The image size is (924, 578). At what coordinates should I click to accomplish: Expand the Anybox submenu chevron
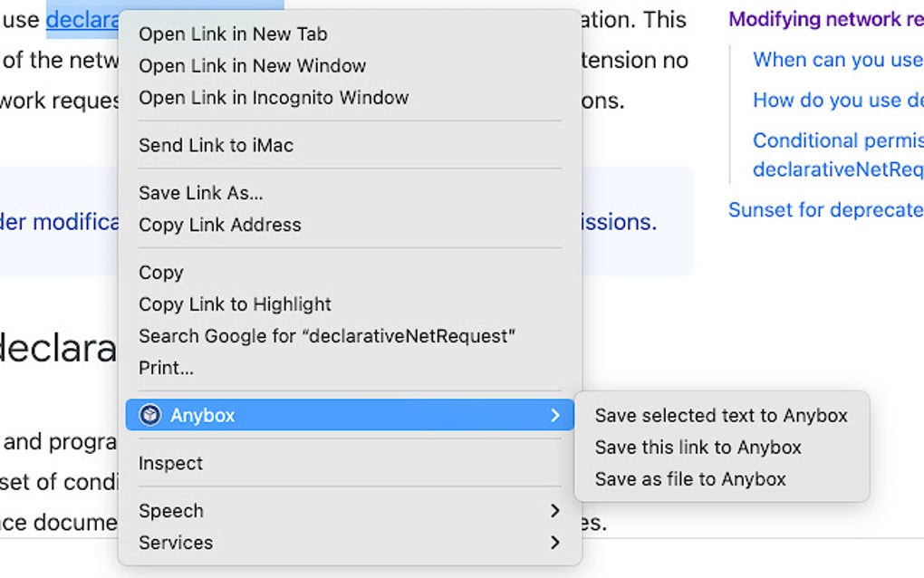tap(555, 415)
